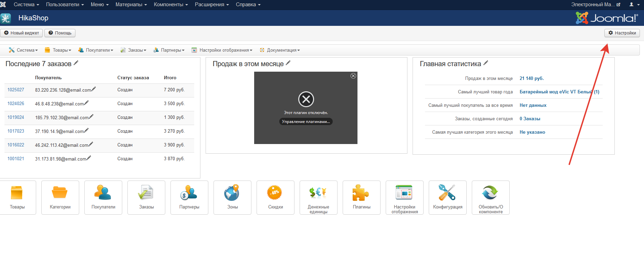Open the Плагины puzzle icon
The height and width of the screenshot is (256, 644).
coord(362,197)
